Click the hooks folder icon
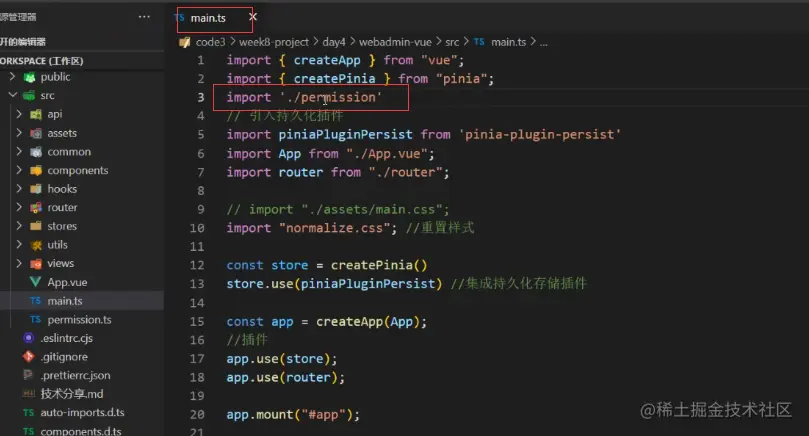Image resolution: width=809 pixels, height=436 pixels. pyautogui.click(x=36, y=189)
